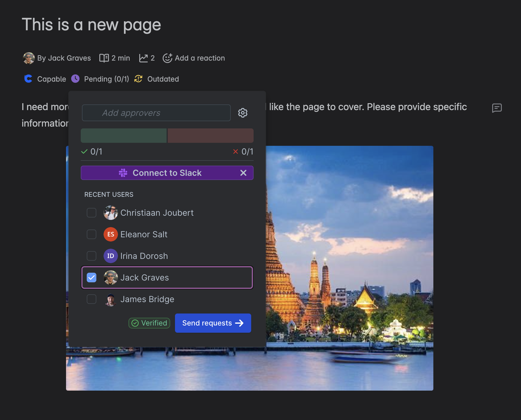The image size is (521, 420).
Task: Click the Send requests button
Action: coord(213,323)
